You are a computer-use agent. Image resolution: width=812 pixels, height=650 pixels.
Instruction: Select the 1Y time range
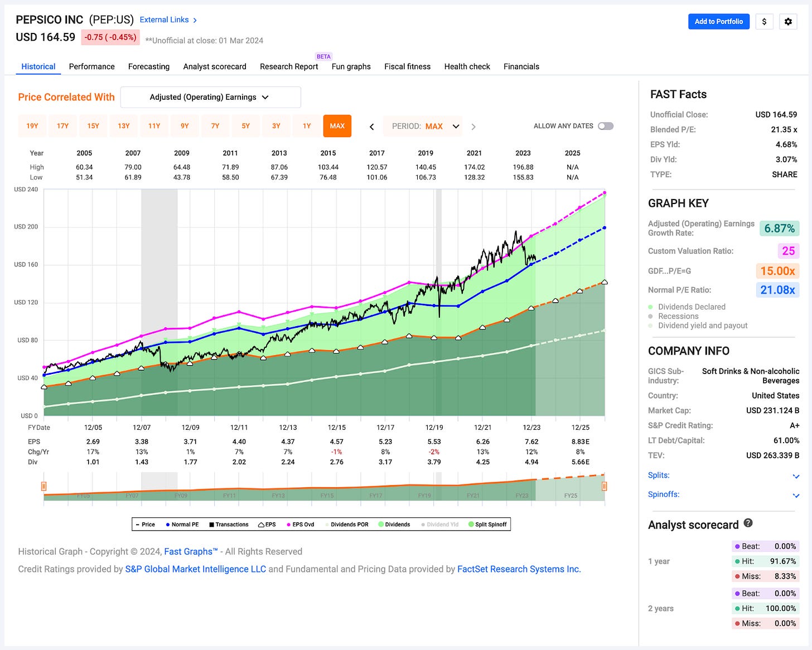click(x=307, y=126)
